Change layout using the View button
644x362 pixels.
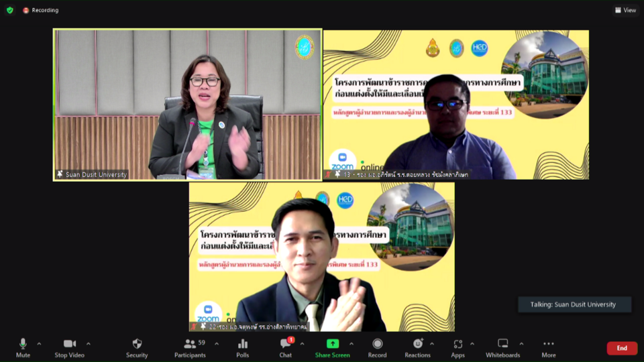pos(625,10)
